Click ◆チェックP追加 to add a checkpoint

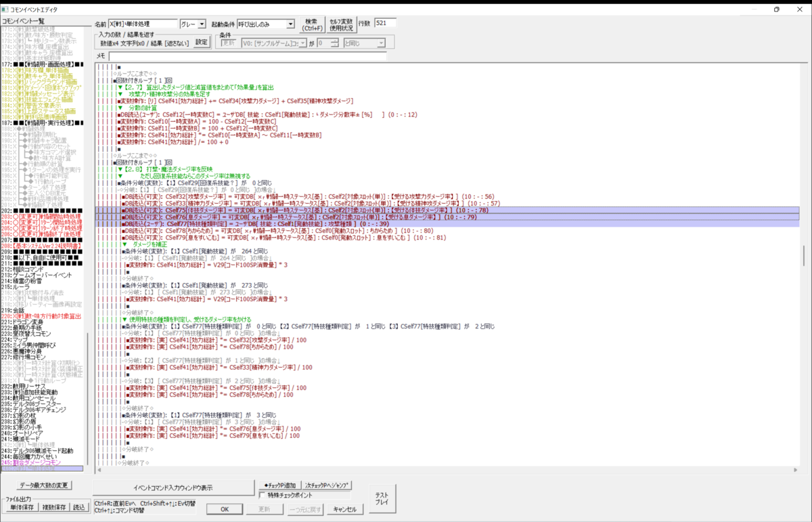point(279,485)
